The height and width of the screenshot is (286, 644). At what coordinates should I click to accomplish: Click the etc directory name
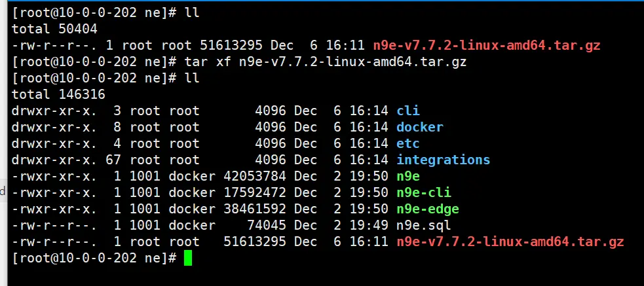(x=407, y=143)
